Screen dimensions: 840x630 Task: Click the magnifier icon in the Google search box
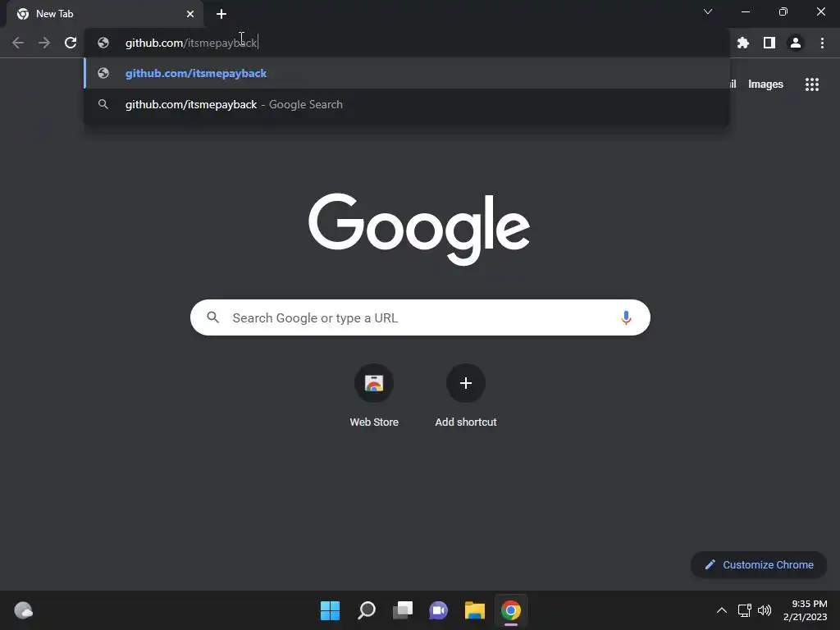pyautogui.click(x=213, y=317)
